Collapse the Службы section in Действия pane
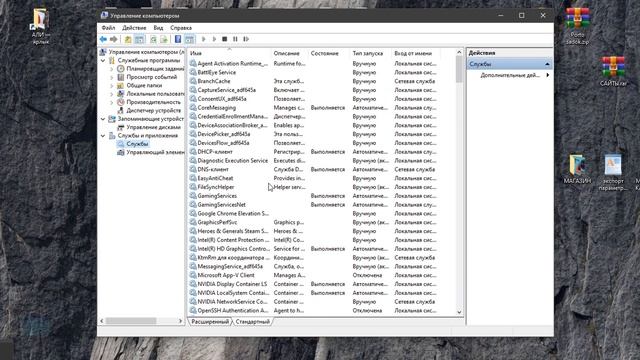Image resolution: width=640 pixels, height=360 pixels. (x=547, y=64)
